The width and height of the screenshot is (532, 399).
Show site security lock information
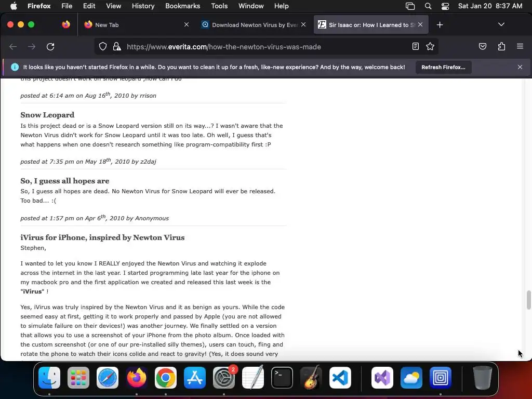point(117,47)
